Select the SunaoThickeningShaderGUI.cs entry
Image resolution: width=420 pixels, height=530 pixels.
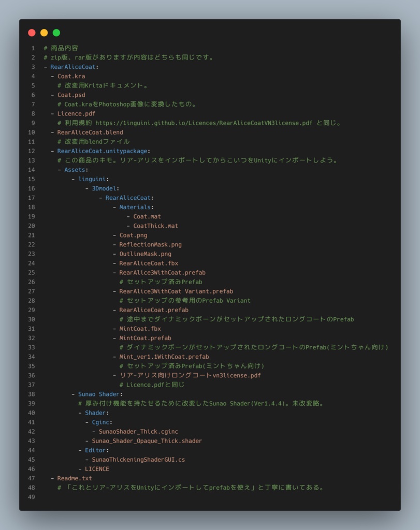click(x=138, y=459)
